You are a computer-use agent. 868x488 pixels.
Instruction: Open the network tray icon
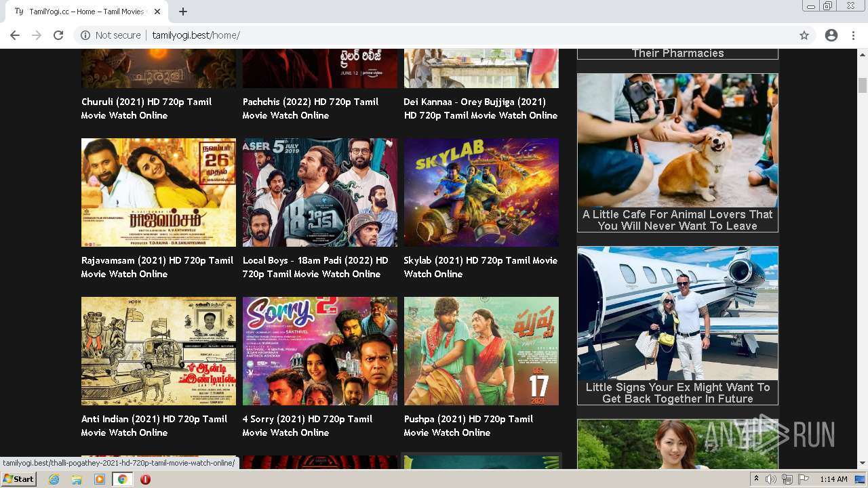(787, 479)
